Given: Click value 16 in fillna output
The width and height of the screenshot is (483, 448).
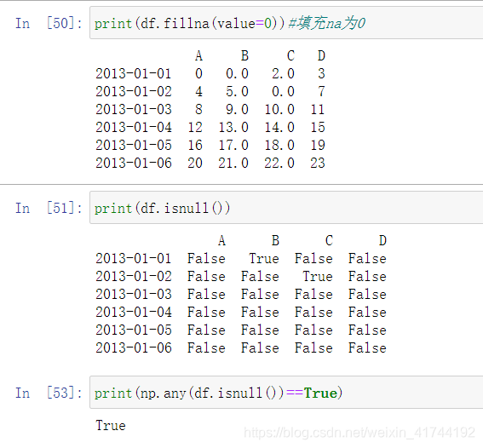Looking at the screenshot, I should tap(195, 145).
